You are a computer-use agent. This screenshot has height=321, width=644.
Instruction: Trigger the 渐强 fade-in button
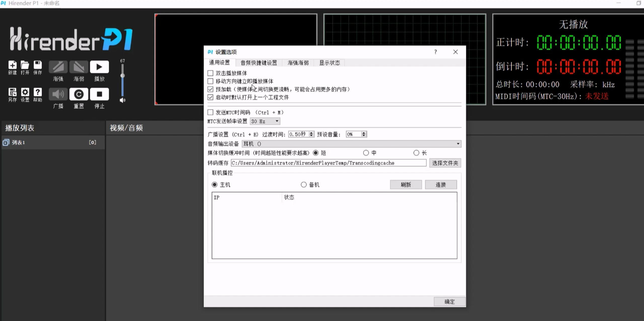[58, 67]
